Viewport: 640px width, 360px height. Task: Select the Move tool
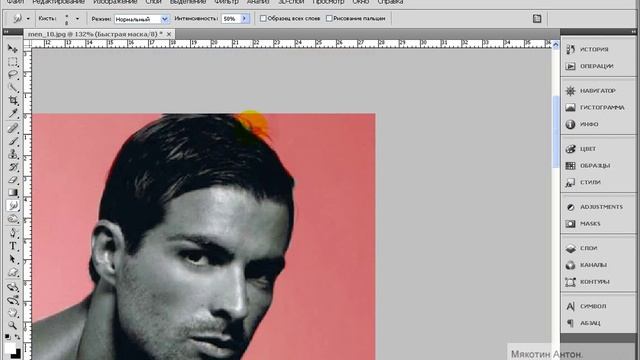pos(13,49)
